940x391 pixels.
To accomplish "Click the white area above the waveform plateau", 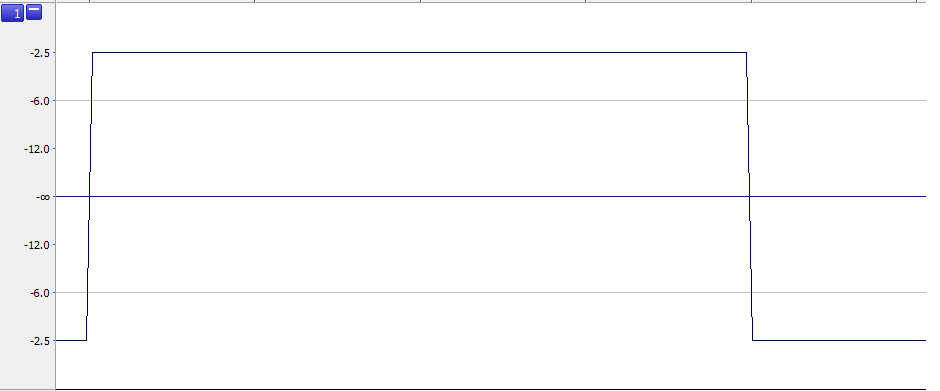I will pyautogui.click(x=420, y=27).
